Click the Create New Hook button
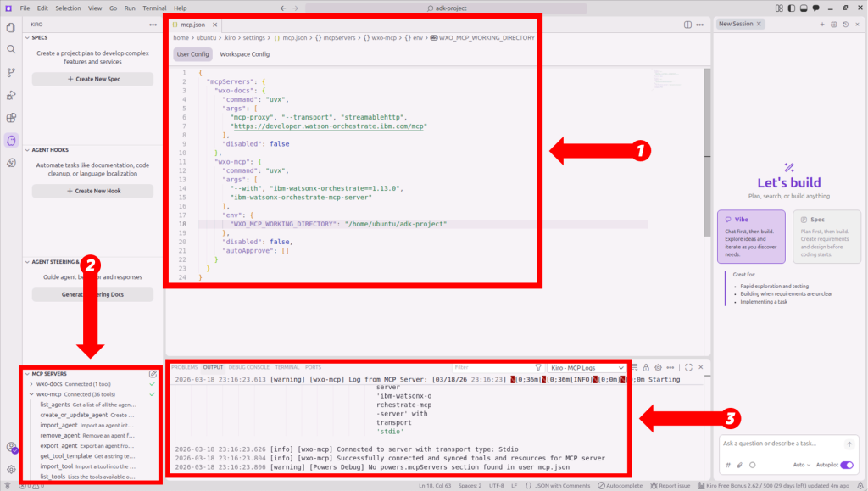 [x=92, y=191]
